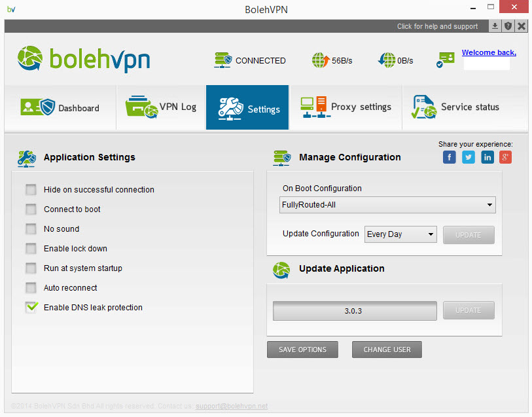This screenshot has height=417, width=532.
Task: Click the version 3.0.3 progress bar
Action: pos(355,311)
